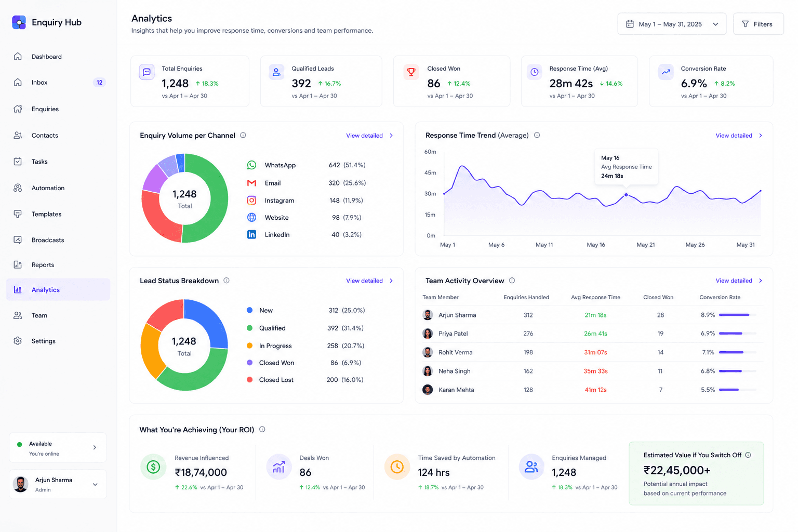The height and width of the screenshot is (532, 798).
Task: Click info icon beside Enquiry Volume per Channel
Action: [243, 135]
